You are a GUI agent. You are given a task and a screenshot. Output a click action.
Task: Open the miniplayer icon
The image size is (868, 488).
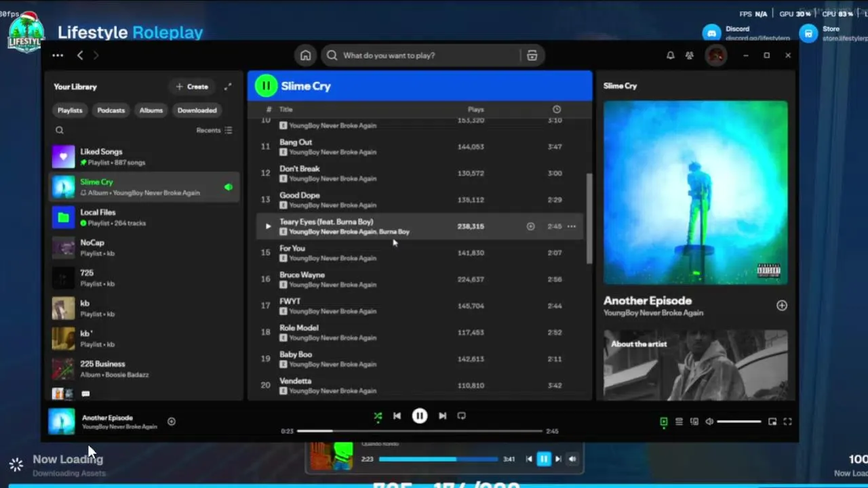point(772,422)
